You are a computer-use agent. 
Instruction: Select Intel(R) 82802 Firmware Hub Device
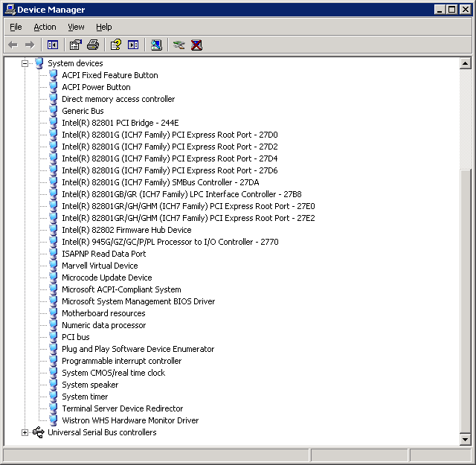(126, 230)
